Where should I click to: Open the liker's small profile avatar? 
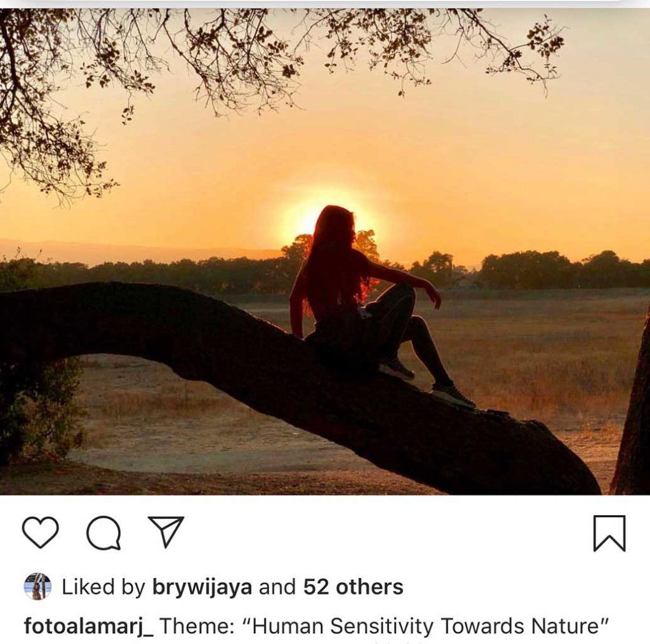coord(37,586)
